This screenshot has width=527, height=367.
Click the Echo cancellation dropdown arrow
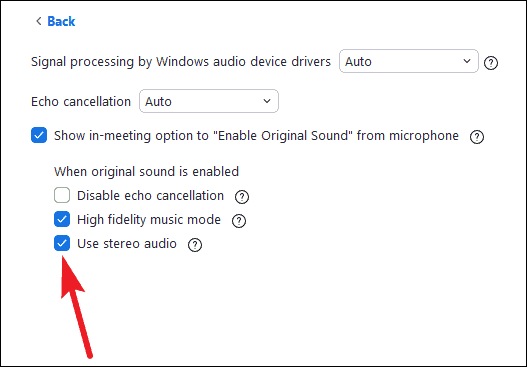coord(267,101)
